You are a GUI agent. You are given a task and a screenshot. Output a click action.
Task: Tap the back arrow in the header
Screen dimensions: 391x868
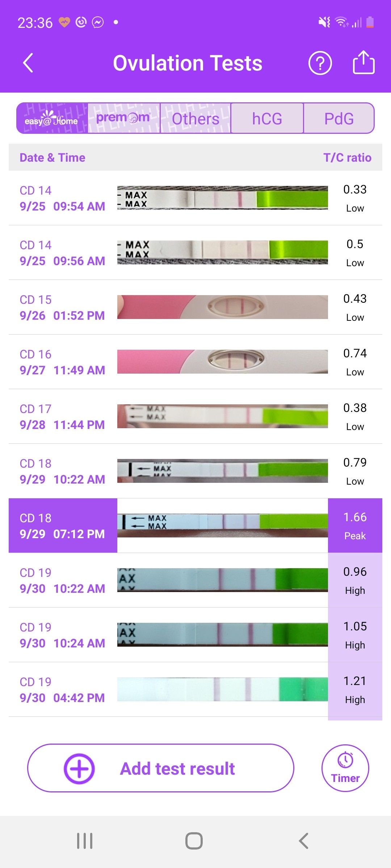(x=28, y=63)
